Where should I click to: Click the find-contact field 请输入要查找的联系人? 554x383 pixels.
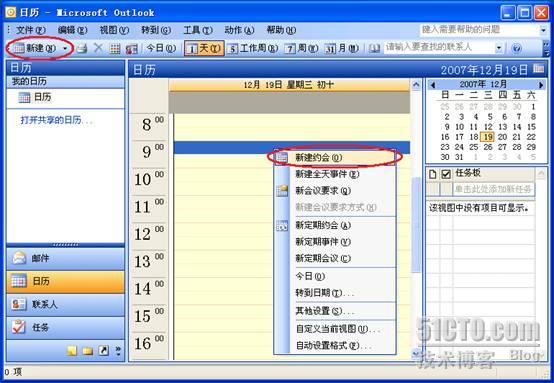(439, 47)
